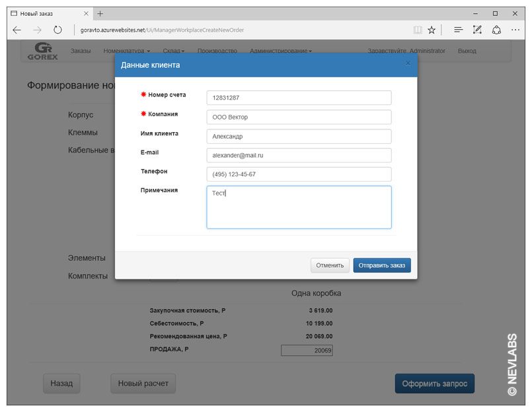
Task: Click the browser back arrow
Action: click(17, 30)
